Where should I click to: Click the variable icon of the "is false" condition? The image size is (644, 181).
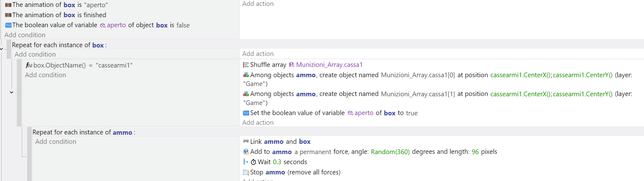(x=8, y=25)
